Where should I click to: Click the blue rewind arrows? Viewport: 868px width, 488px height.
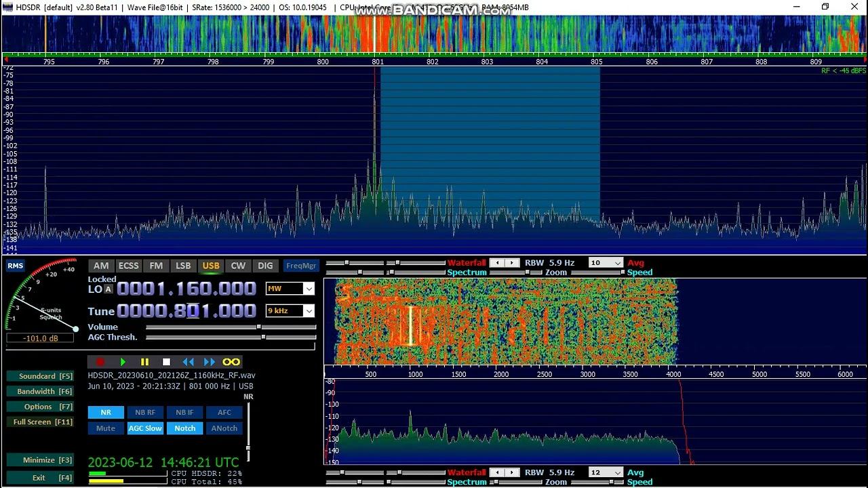(x=188, y=362)
